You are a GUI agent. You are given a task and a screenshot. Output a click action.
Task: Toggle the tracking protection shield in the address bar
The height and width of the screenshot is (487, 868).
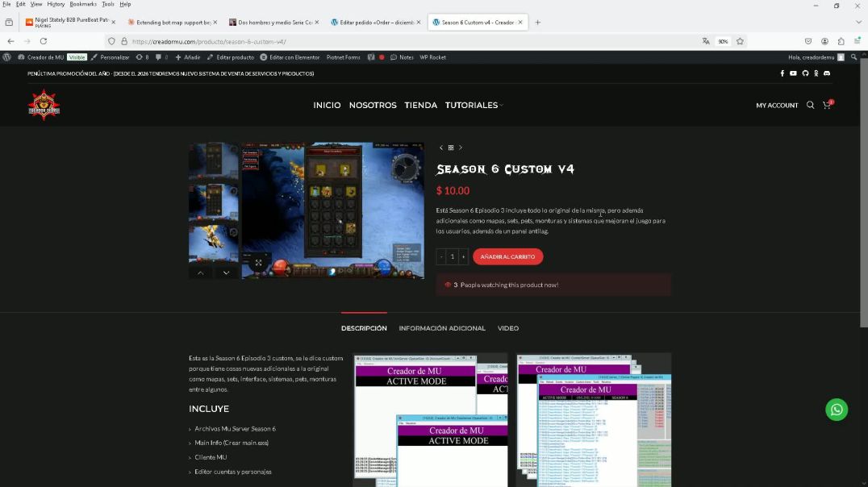click(x=111, y=41)
